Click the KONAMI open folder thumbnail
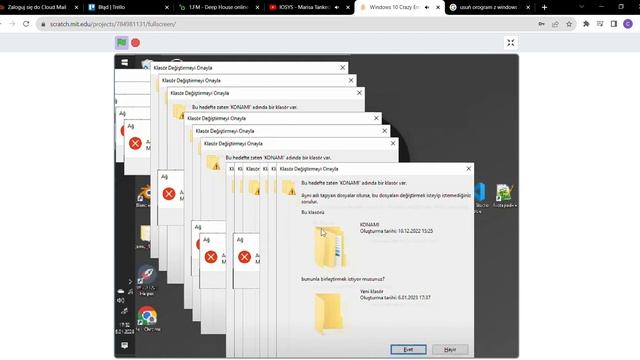The image size is (640, 360). click(330, 247)
